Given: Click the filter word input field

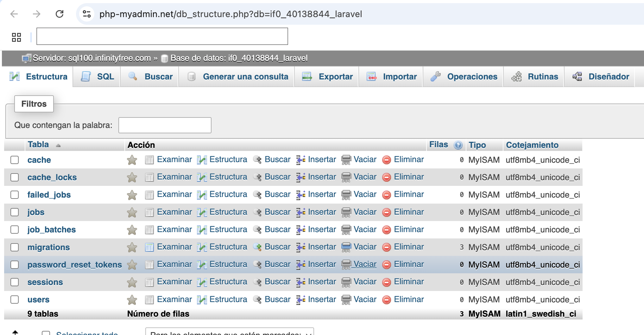Looking at the screenshot, I should coord(165,125).
